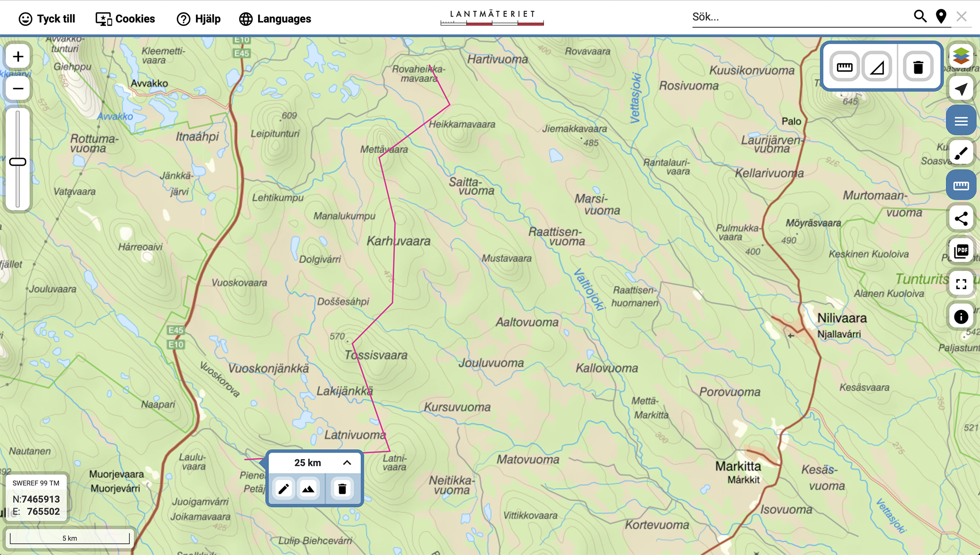Show elevation profile for measured route
980x555 pixels.
point(308,489)
